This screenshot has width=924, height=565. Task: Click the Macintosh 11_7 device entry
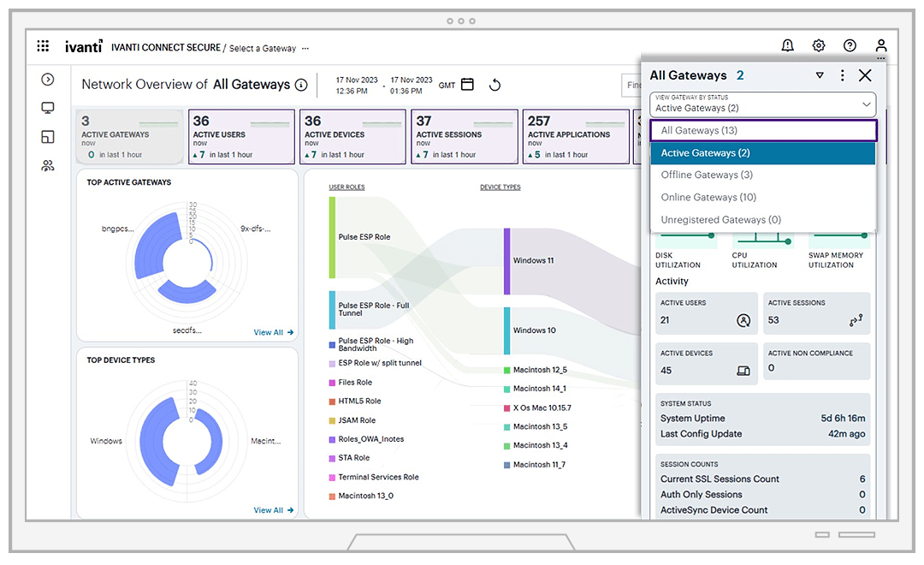click(535, 465)
